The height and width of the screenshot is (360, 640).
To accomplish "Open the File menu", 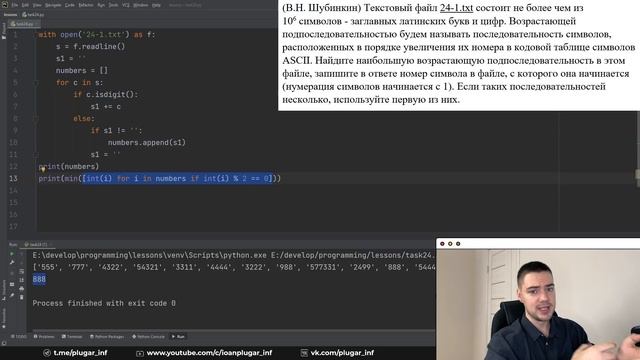I will click(x=15, y=5).
